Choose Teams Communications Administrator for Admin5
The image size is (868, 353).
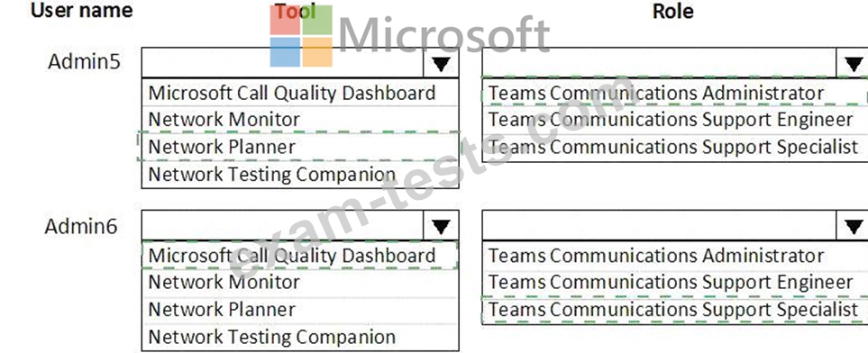coord(675,93)
